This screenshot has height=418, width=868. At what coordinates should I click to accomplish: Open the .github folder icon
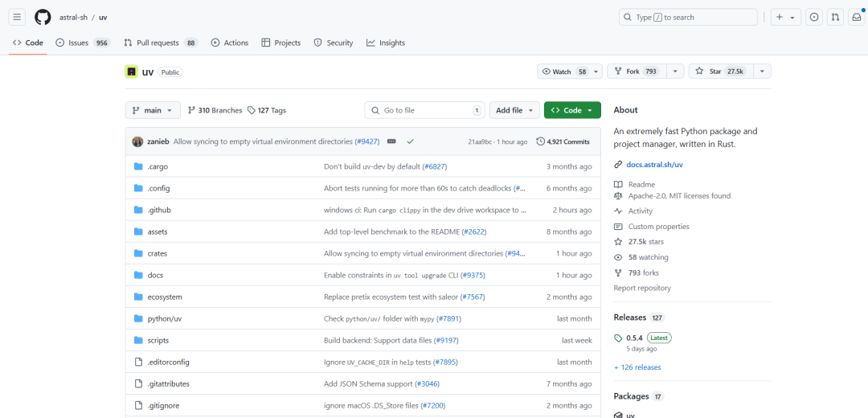click(138, 210)
